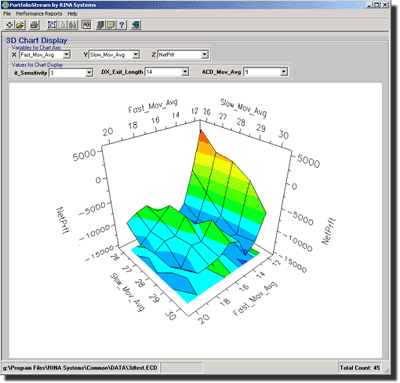Open the ACD_Mov_Avg value dropdown

[283, 72]
